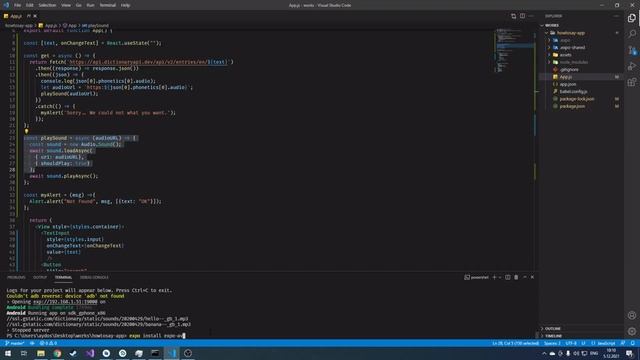
Task: Close the App.js editor tab
Action: (35, 16)
